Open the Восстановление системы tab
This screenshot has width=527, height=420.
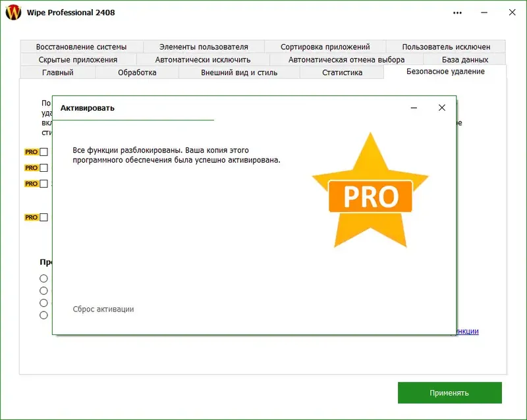[82, 45]
